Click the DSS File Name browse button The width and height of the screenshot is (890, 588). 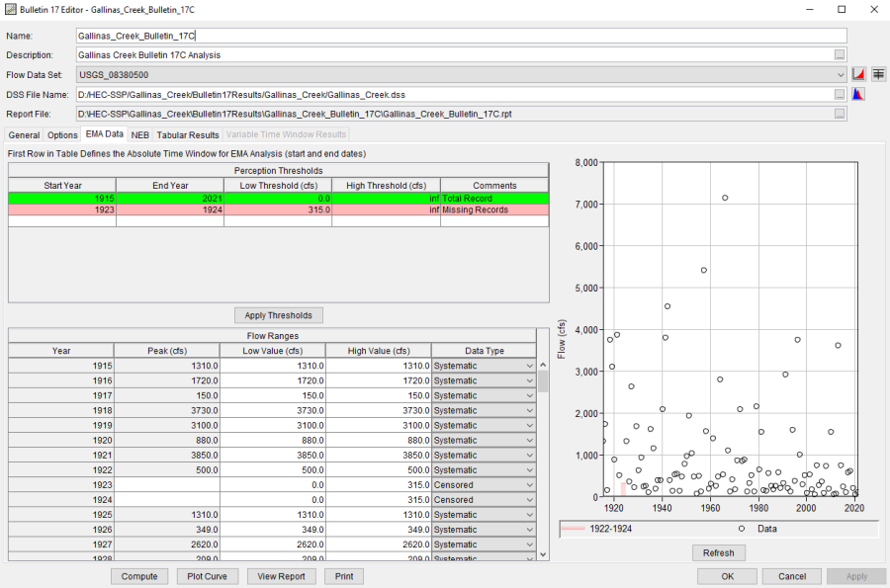click(840, 95)
